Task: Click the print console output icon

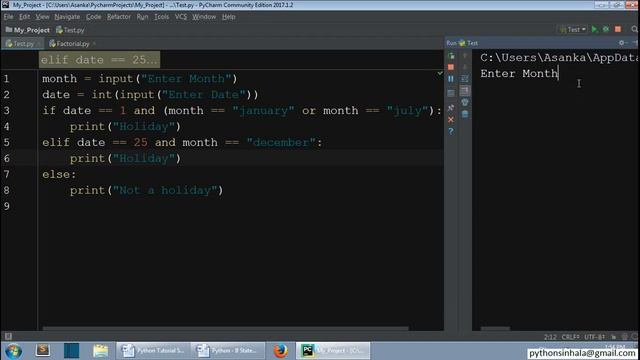Action: (464, 102)
